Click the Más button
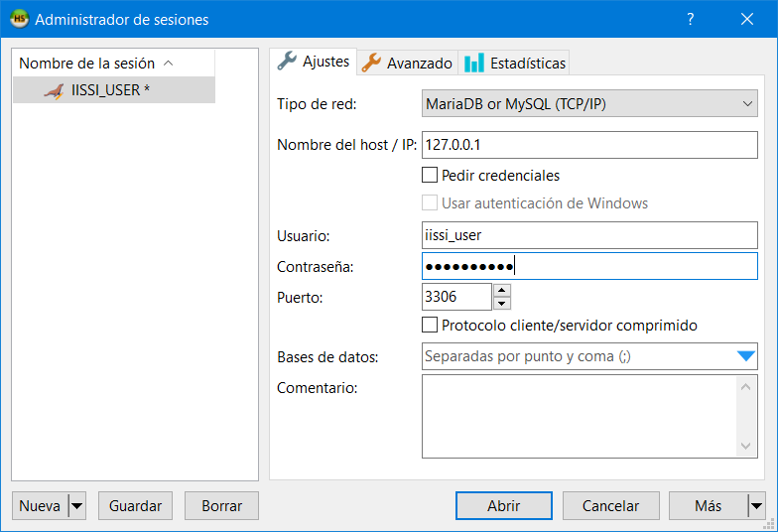The image size is (778, 532). 709,506
